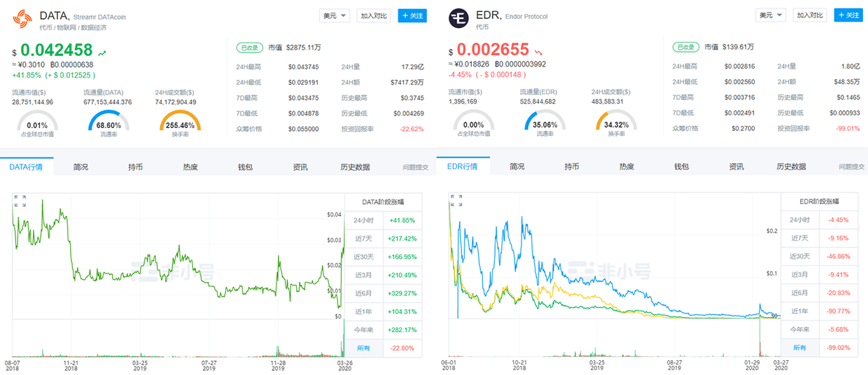
Task: Open the 美元 currency dropdown for DATA
Action: click(335, 15)
